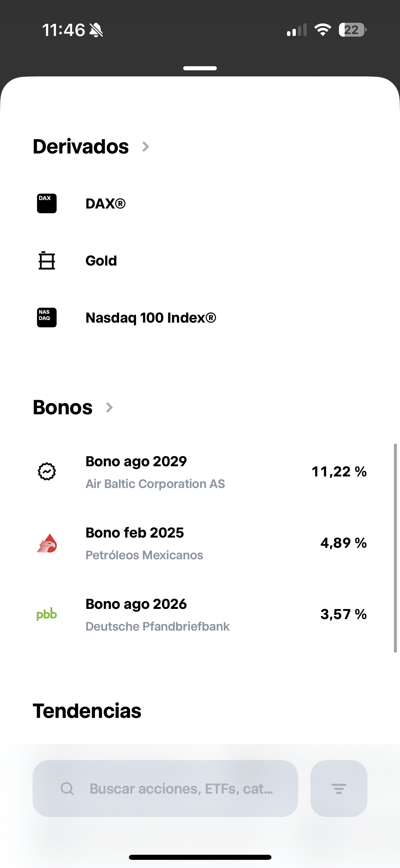Open Bono feb 2025 bond details
The height and width of the screenshot is (868, 400).
(x=135, y=533)
